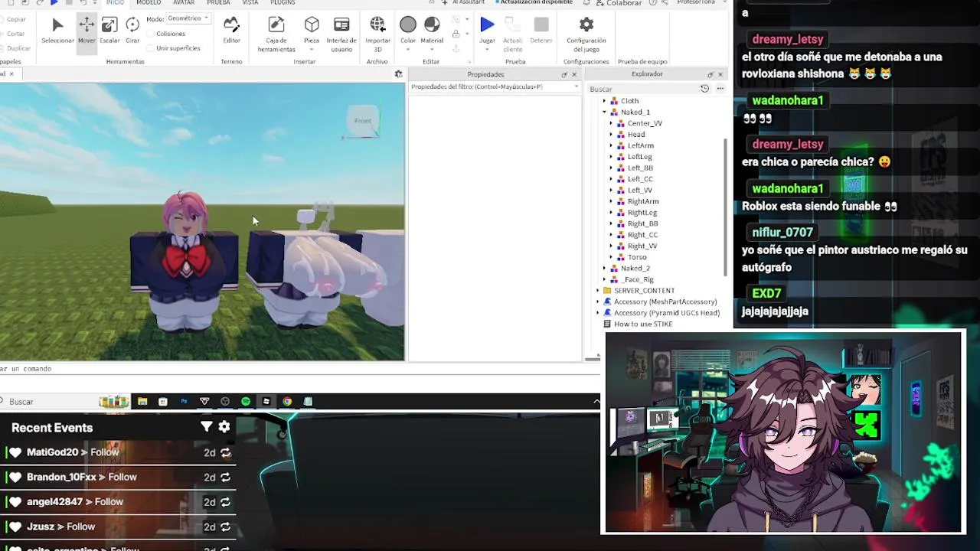Click the Explorador vertical scrollbar
This screenshot has height=551, width=980.
pos(724,207)
